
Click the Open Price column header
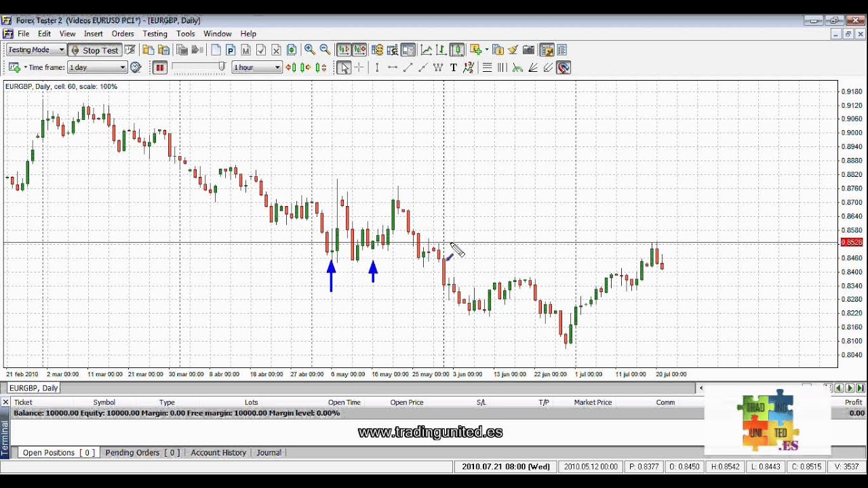(407, 402)
